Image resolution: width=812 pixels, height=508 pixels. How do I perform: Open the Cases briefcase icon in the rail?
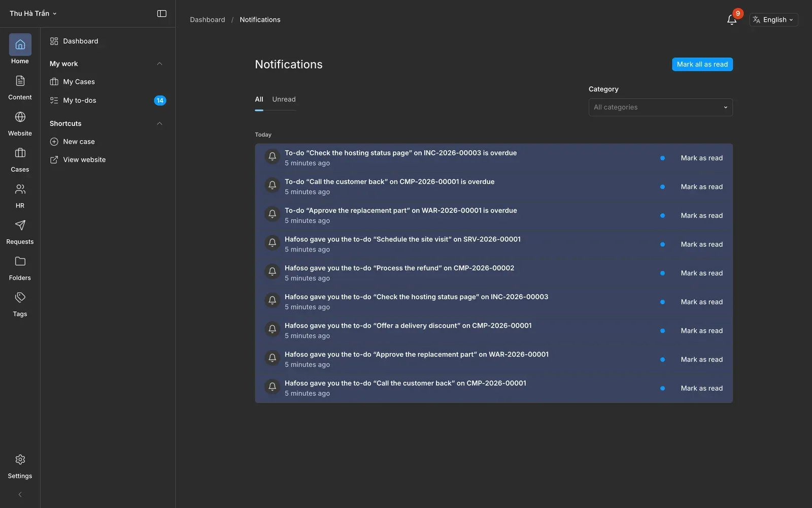[20, 153]
